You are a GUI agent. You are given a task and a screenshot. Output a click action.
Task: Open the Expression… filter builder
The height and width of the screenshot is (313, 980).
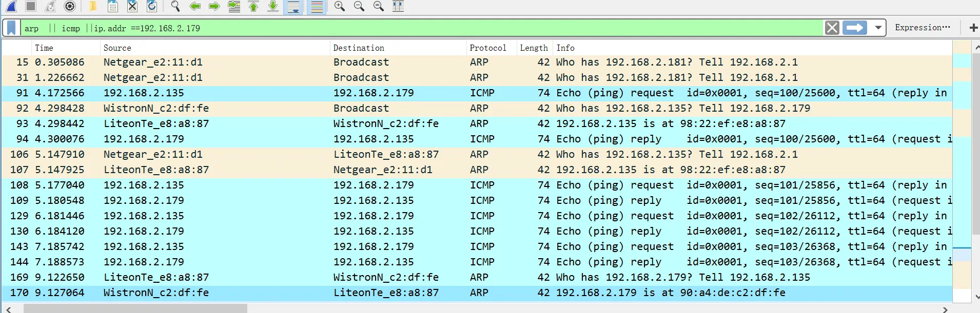pos(923,28)
